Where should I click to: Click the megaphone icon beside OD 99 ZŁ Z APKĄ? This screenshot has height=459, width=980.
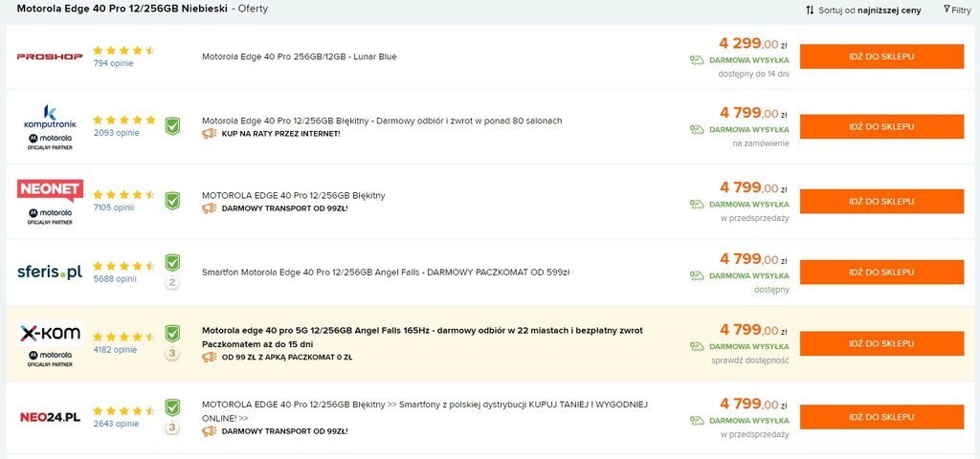pos(210,358)
